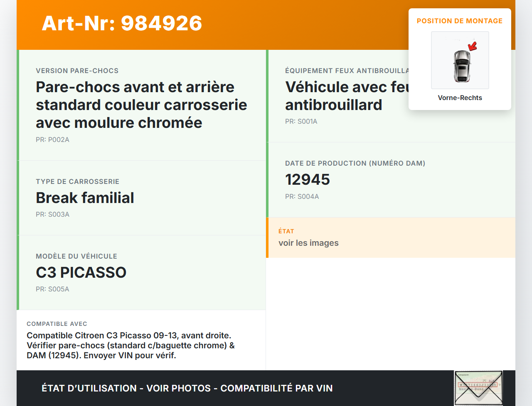Click the "VERSION PARE-CHOCS" label
This screenshot has height=406, width=532.
click(x=77, y=71)
